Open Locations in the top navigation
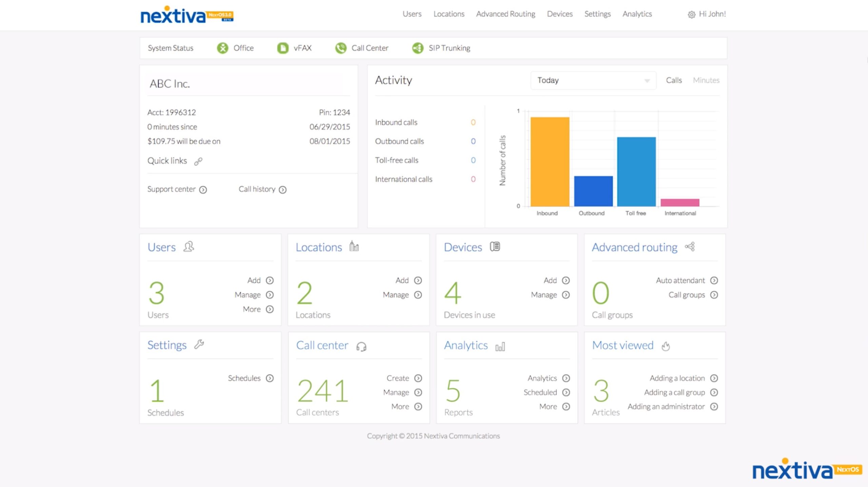 pos(449,14)
